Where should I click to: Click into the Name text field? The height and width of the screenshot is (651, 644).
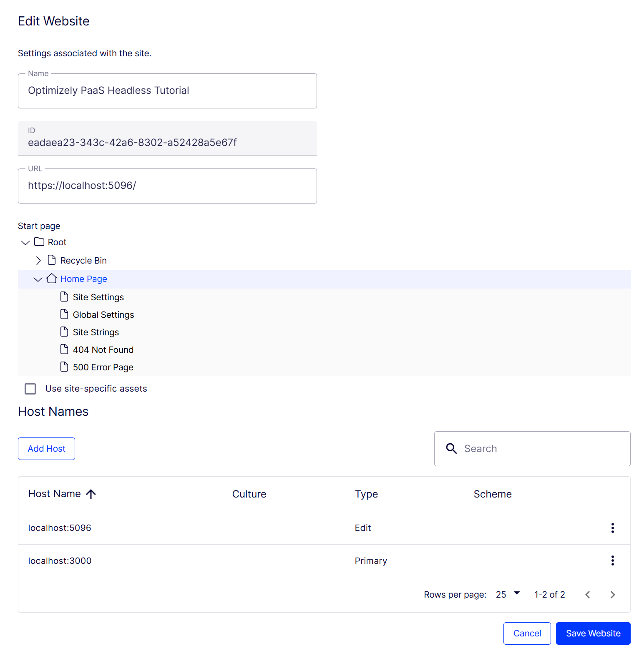(x=167, y=91)
